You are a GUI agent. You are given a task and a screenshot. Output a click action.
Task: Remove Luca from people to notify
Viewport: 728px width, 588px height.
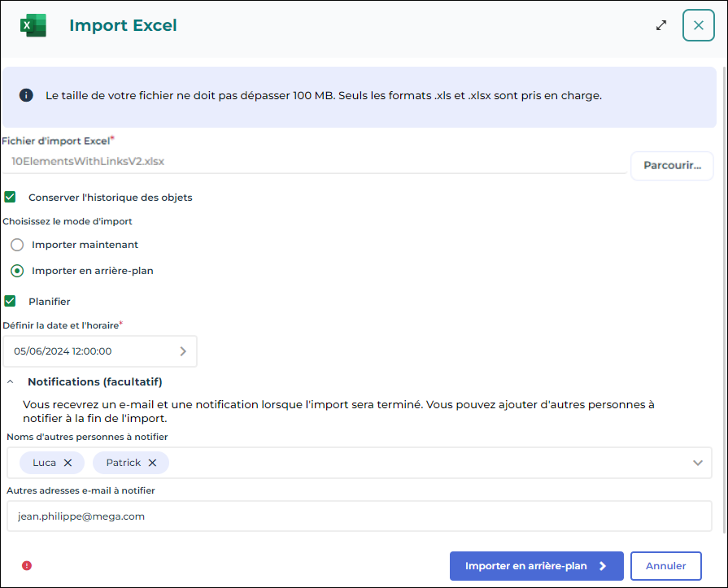click(68, 463)
